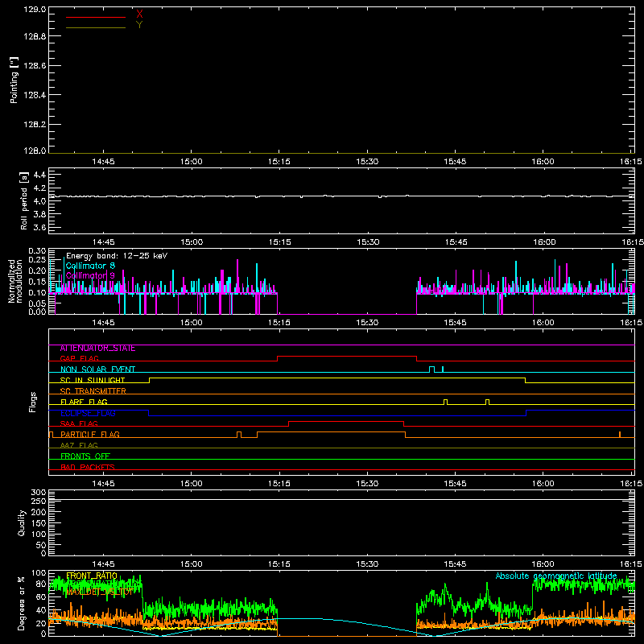Viewport: 644px width, 644px height.
Task: Click the 15:00 time label under Flags plot
Action: 192,484
